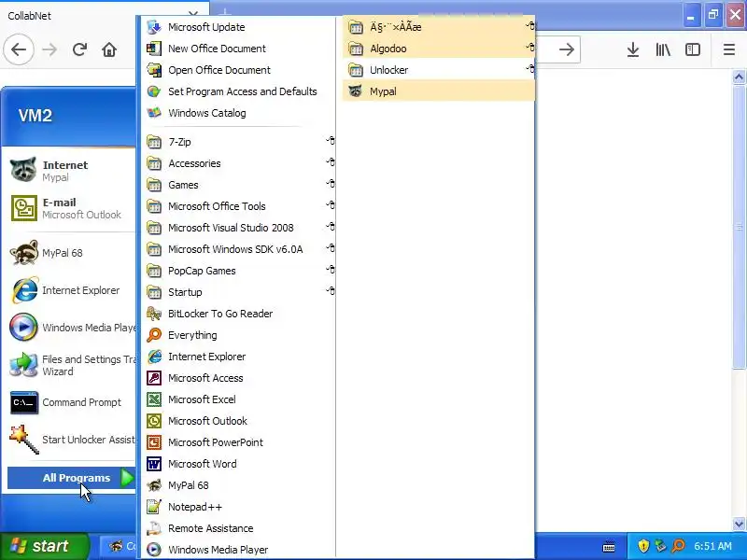Click the scrollbar down arrow
The image size is (747, 560).
pyautogui.click(x=739, y=524)
